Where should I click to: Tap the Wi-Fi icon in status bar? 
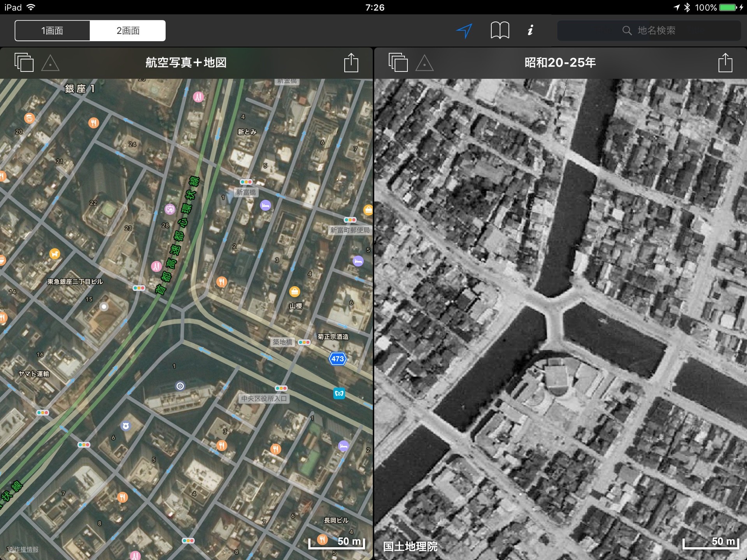point(31,7)
